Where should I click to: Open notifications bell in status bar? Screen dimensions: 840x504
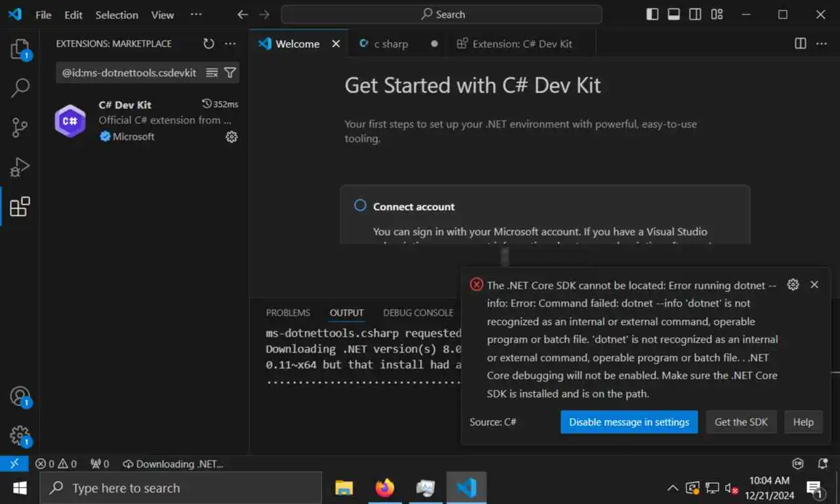[822, 463]
